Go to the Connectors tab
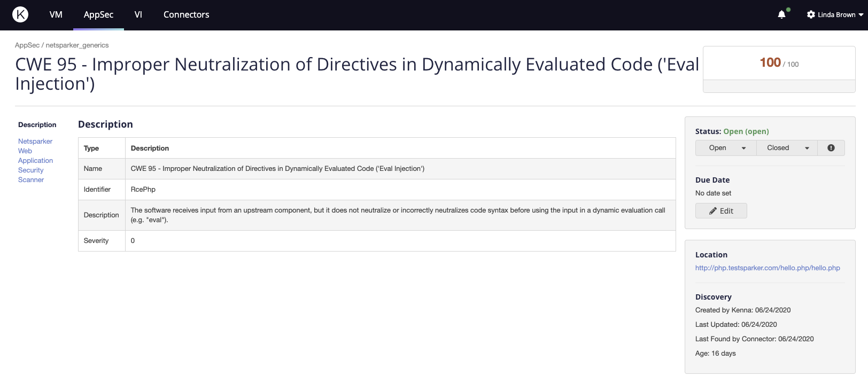This screenshot has width=868, height=392. pos(186,14)
